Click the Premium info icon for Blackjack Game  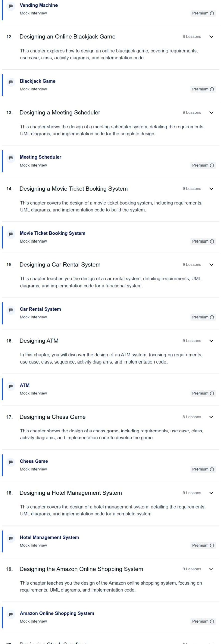212,89
